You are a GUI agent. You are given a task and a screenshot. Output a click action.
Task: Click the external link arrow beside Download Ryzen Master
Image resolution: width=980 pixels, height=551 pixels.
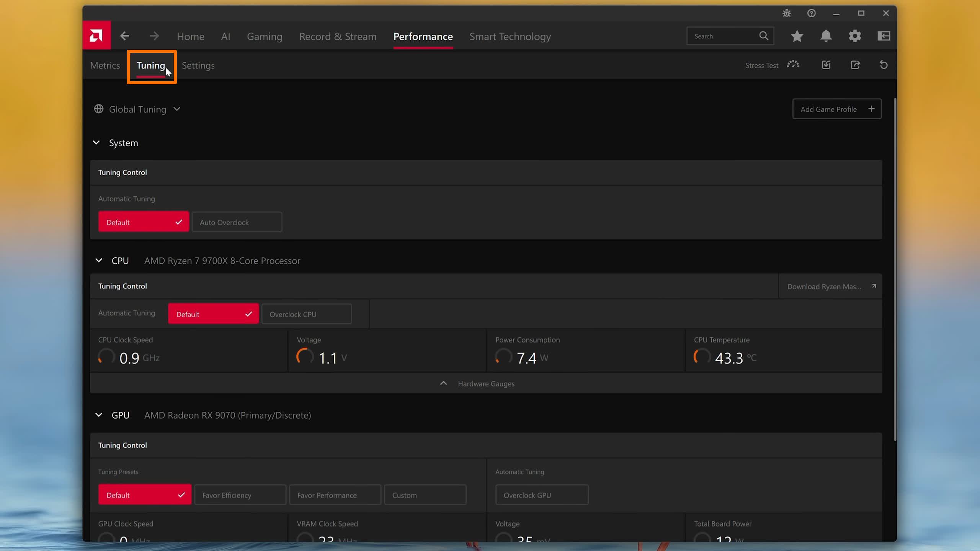point(874,286)
